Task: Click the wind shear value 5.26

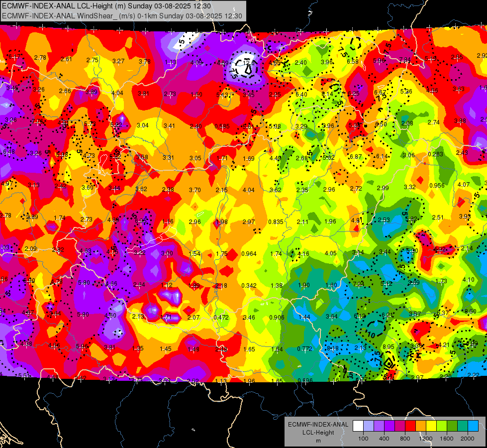Action: [x=406, y=92]
